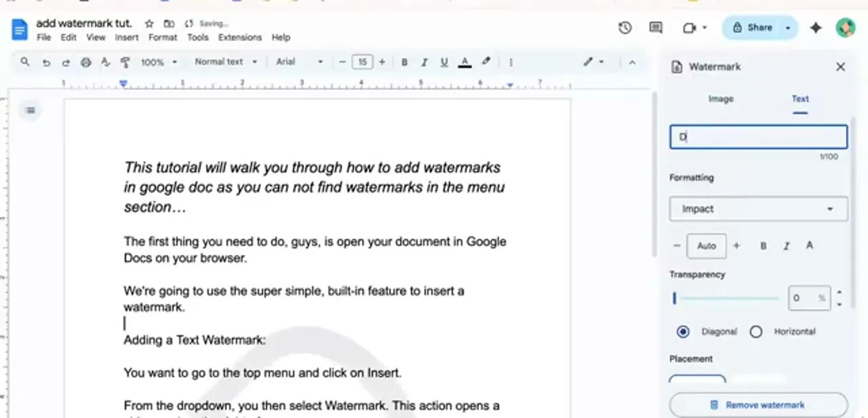Star the document add watermark tut.

click(x=149, y=24)
